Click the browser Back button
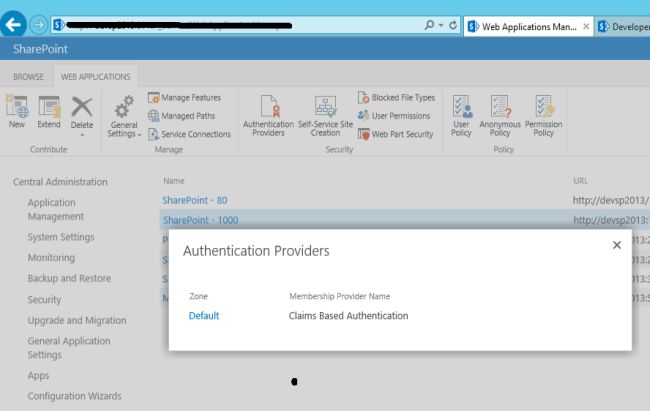 tap(13, 25)
